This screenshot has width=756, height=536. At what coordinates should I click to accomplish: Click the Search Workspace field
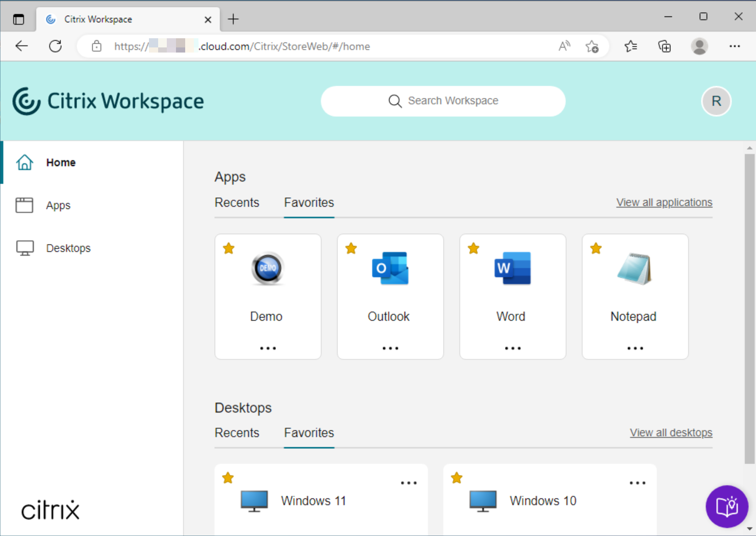click(443, 101)
